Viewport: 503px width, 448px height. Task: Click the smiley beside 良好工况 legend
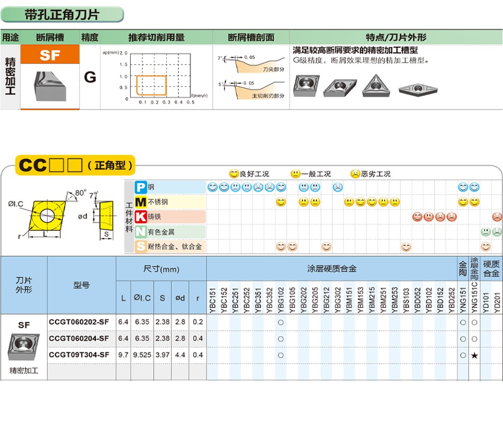[234, 174]
